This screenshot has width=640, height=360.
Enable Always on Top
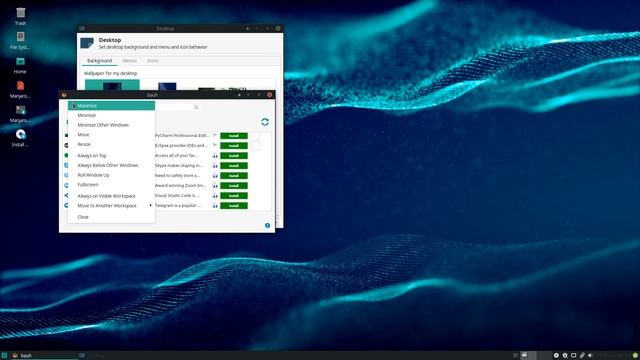tap(111, 156)
